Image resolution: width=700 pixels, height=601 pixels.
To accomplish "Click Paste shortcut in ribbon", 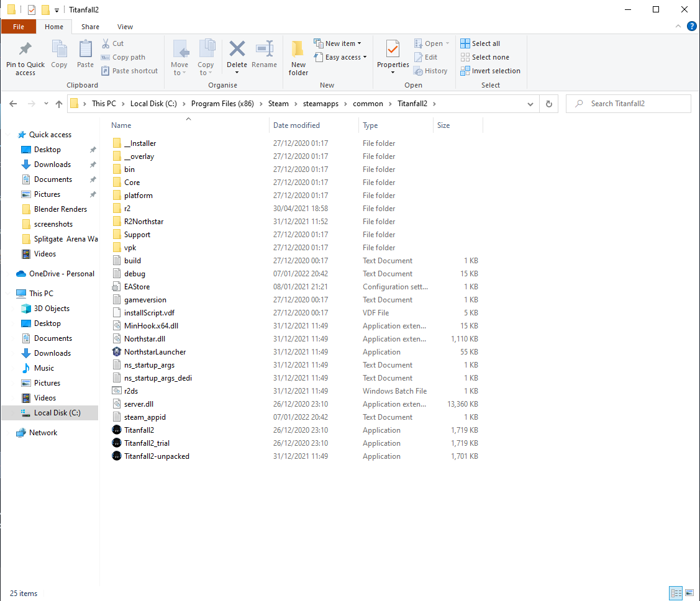I will (129, 71).
